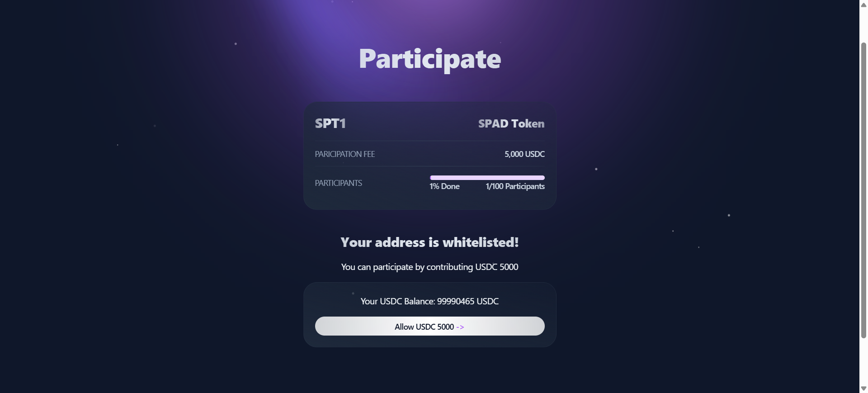Click the word Token in card header
The image size is (868, 393).
tap(528, 123)
